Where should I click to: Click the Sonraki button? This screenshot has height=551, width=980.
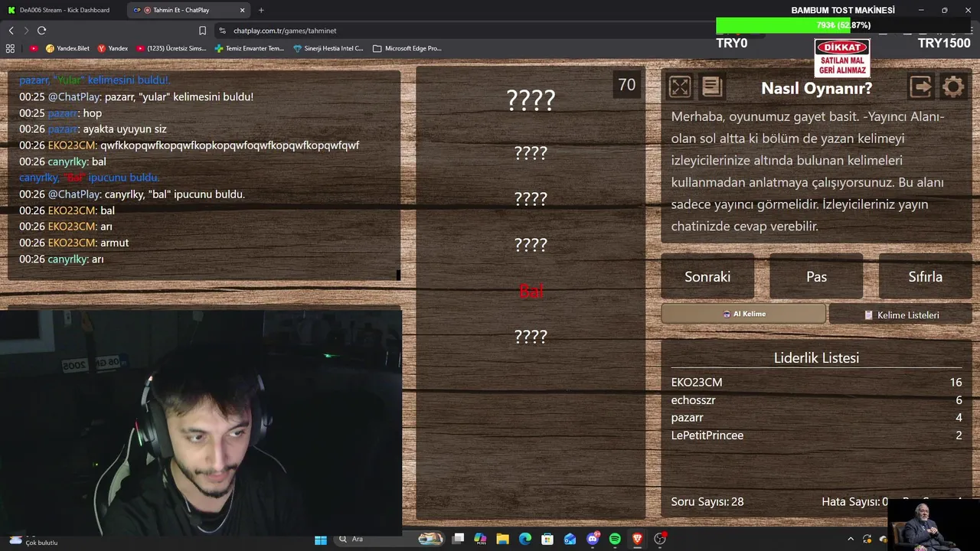[x=707, y=277]
